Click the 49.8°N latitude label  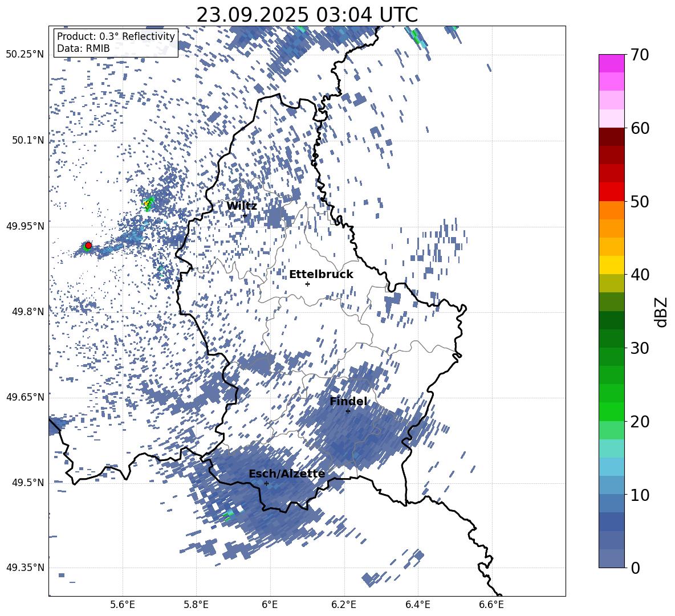(28, 312)
